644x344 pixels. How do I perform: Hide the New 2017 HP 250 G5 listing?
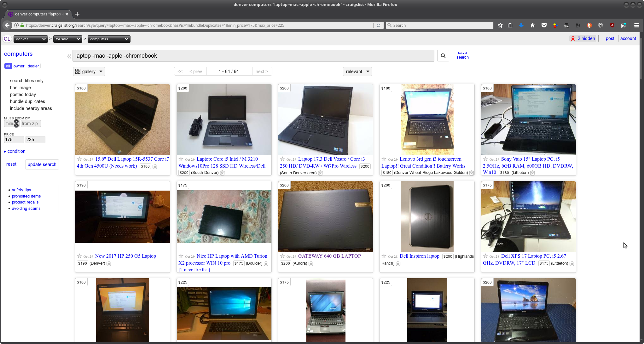pyautogui.click(x=109, y=263)
